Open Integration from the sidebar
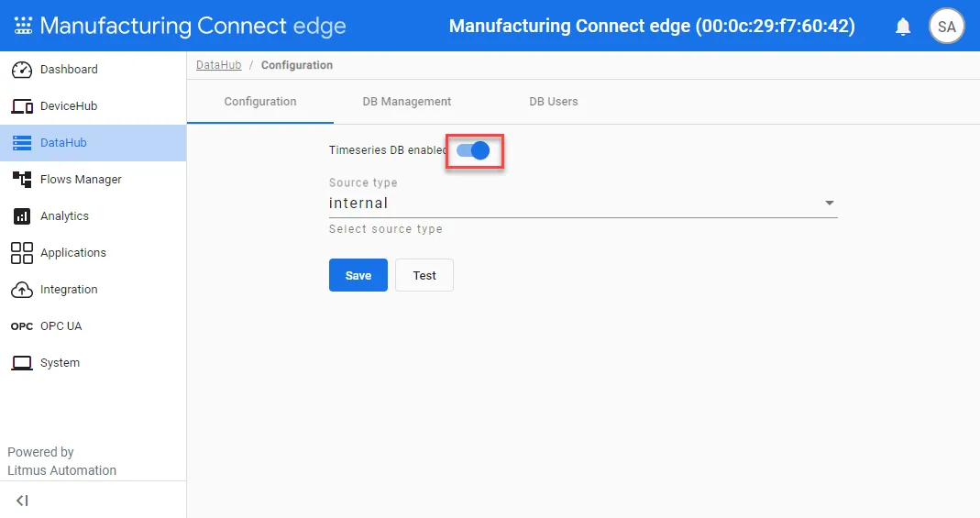This screenshot has height=518, width=980. coord(93,290)
